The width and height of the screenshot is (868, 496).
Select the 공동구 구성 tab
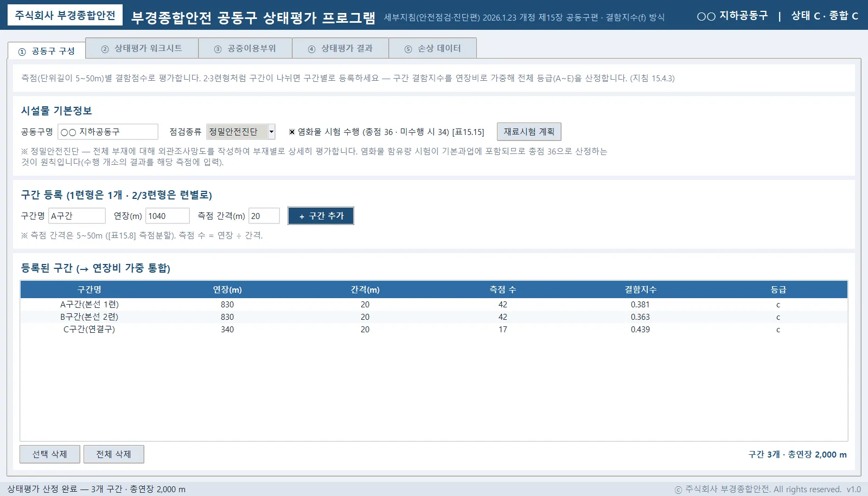pos(47,51)
